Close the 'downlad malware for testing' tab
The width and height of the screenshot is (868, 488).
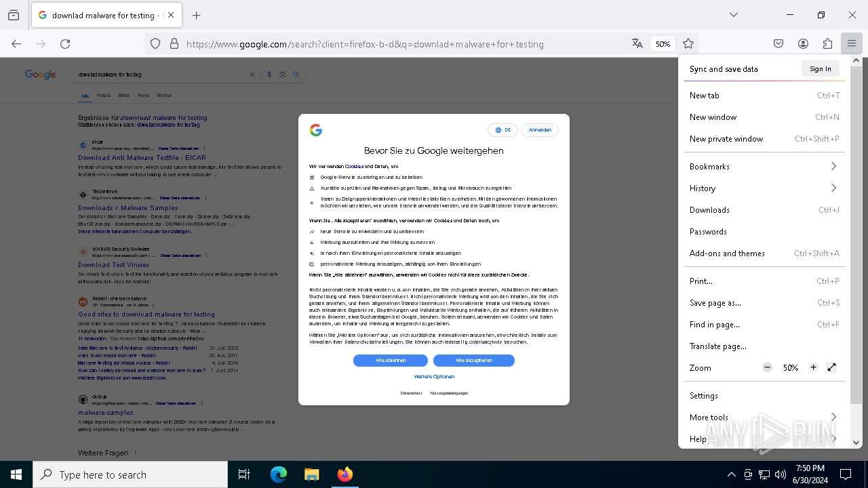coord(171,15)
